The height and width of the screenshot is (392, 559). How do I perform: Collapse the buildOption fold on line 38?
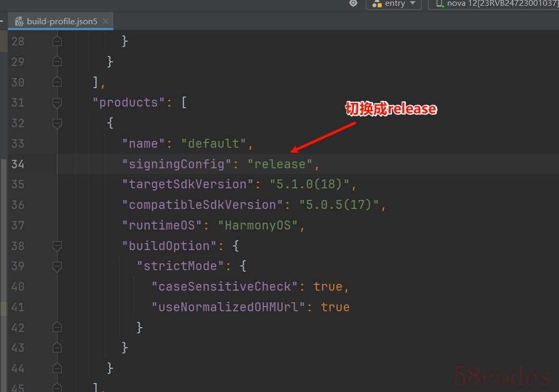click(57, 246)
